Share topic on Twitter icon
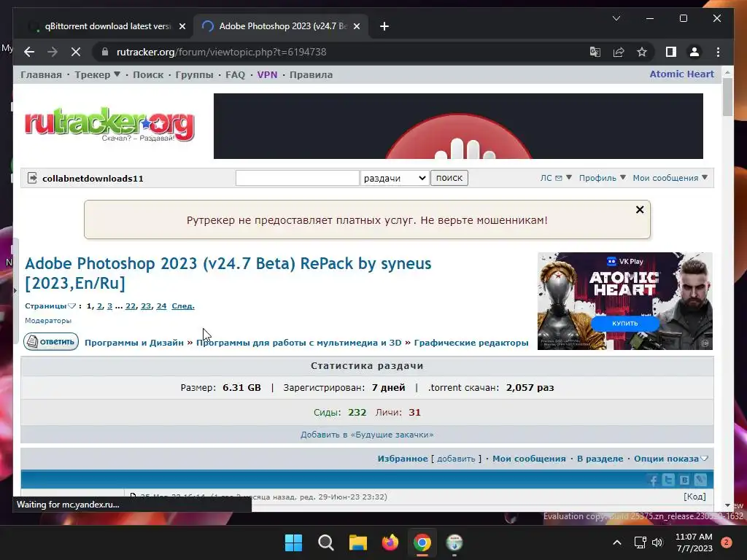Screen dimensions: 747x560 [x=668, y=480]
